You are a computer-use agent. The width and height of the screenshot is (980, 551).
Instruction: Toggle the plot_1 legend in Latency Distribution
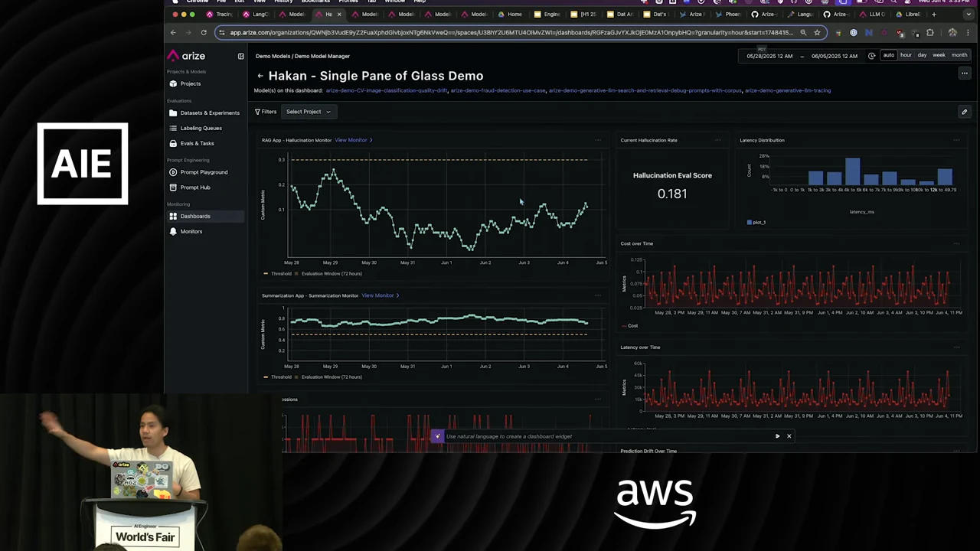(756, 222)
